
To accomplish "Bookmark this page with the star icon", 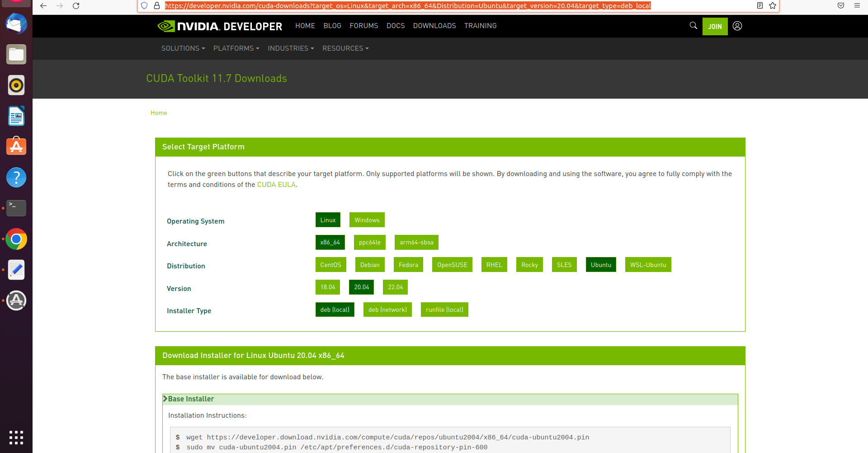I will point(773,6).
